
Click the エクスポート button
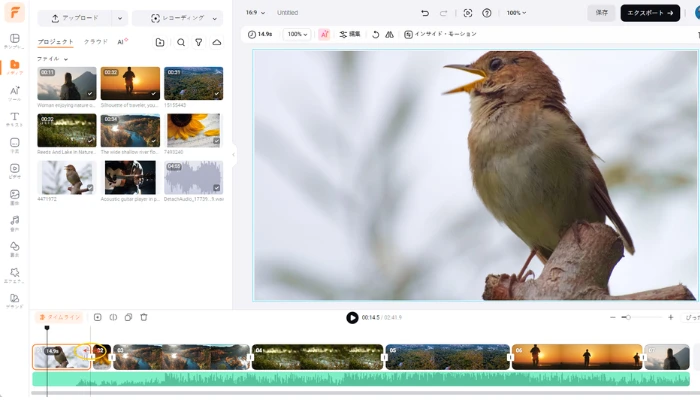pos(650,13)
